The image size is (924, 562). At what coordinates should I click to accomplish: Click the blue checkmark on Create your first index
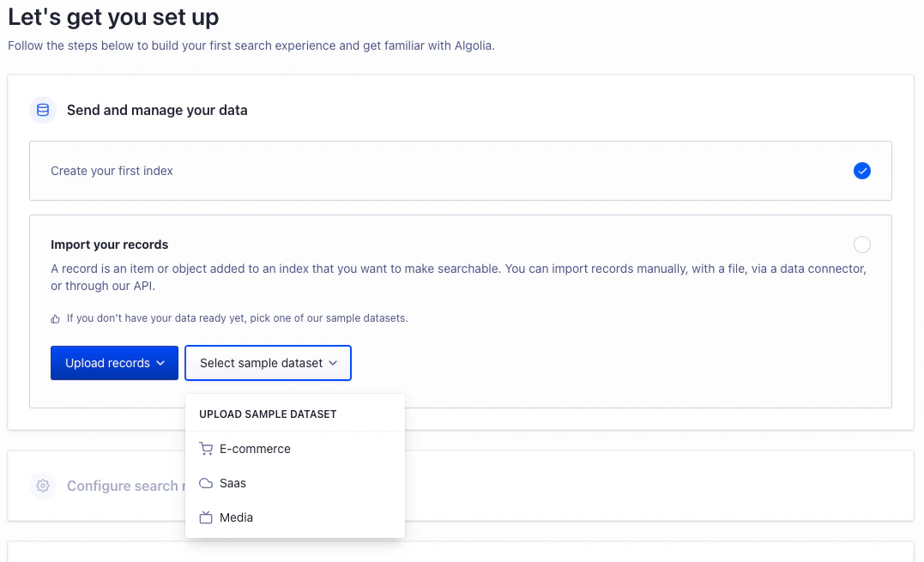click(x=862, y=171)
